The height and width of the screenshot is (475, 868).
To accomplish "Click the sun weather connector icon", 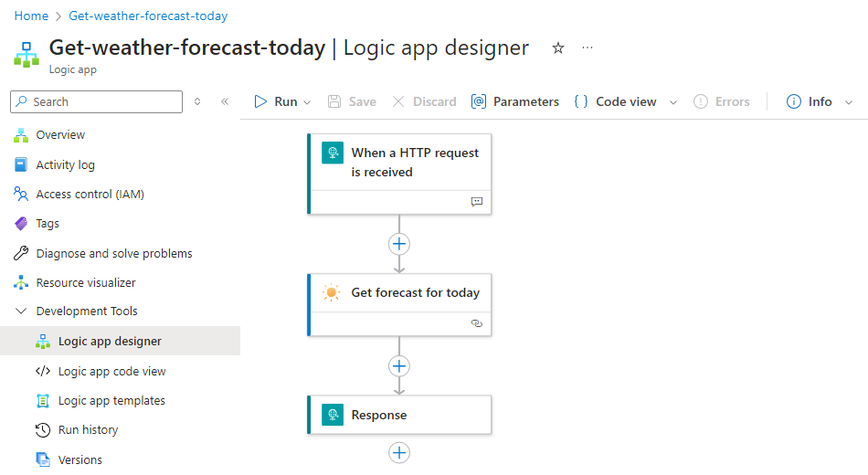I will point(332,292).
